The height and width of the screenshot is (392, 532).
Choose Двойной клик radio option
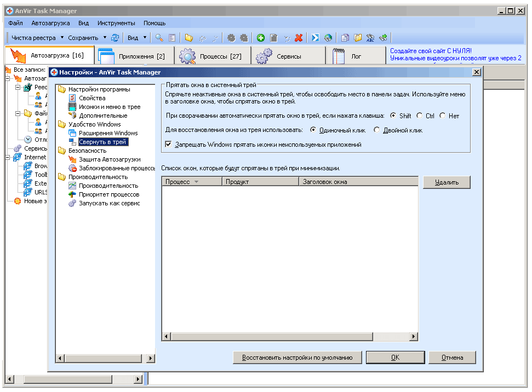pos(377,130)
